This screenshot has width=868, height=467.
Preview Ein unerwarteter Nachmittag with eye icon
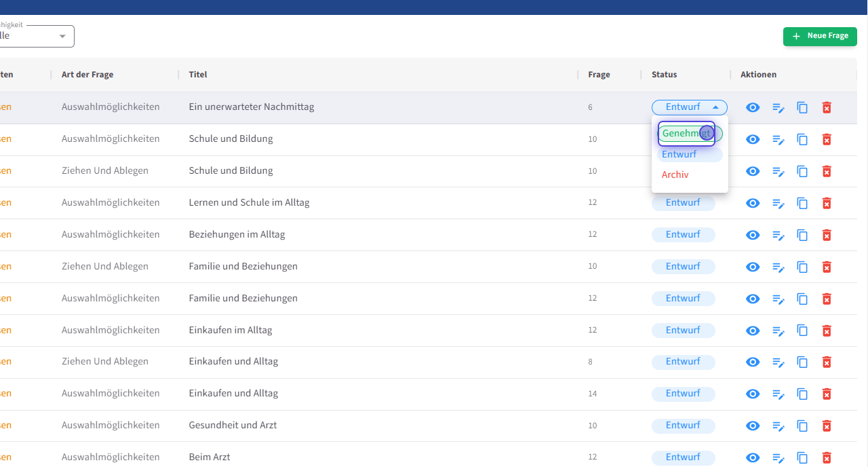(753, 108)
